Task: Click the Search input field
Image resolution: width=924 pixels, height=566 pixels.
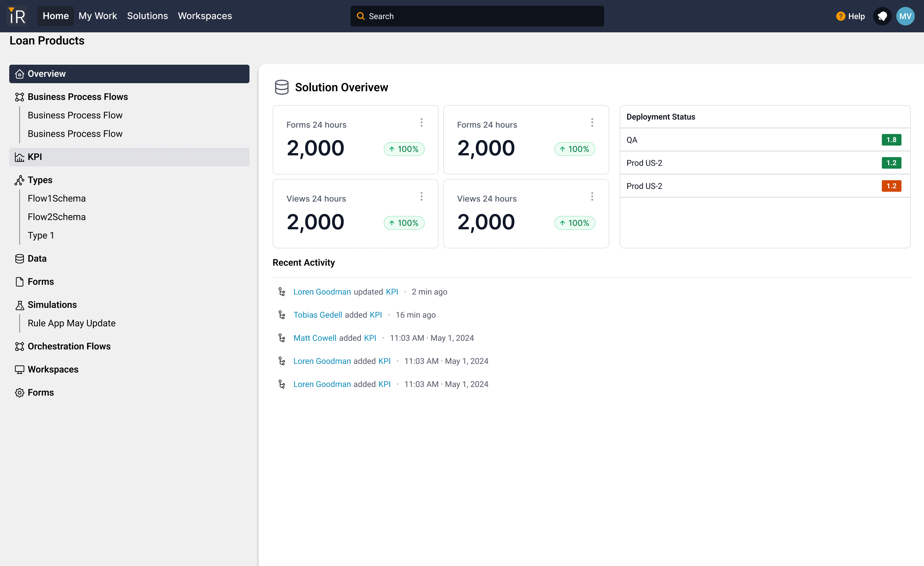Action: pyautogui.click(x=477, y=16)
